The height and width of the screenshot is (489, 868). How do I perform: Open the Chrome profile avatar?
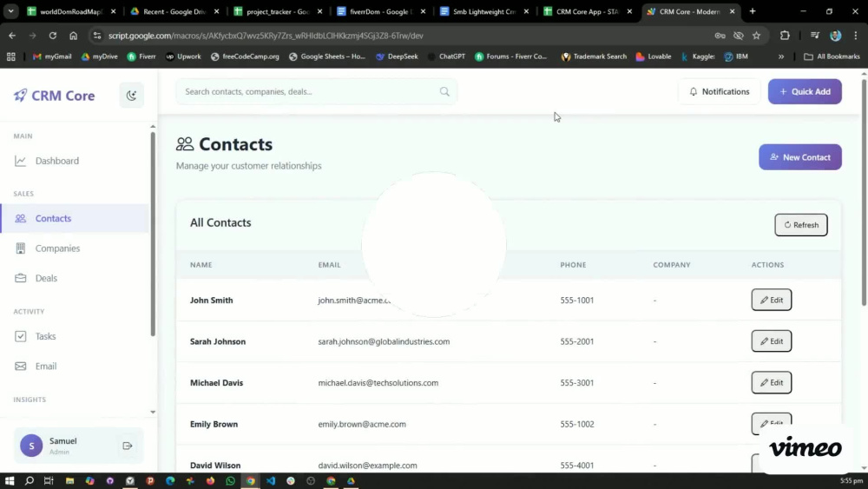(835, 36)
